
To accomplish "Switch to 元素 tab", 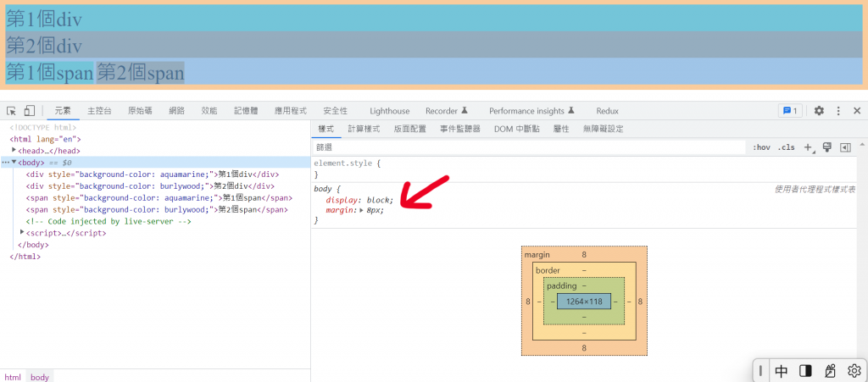I will click(x=63, y=111).
